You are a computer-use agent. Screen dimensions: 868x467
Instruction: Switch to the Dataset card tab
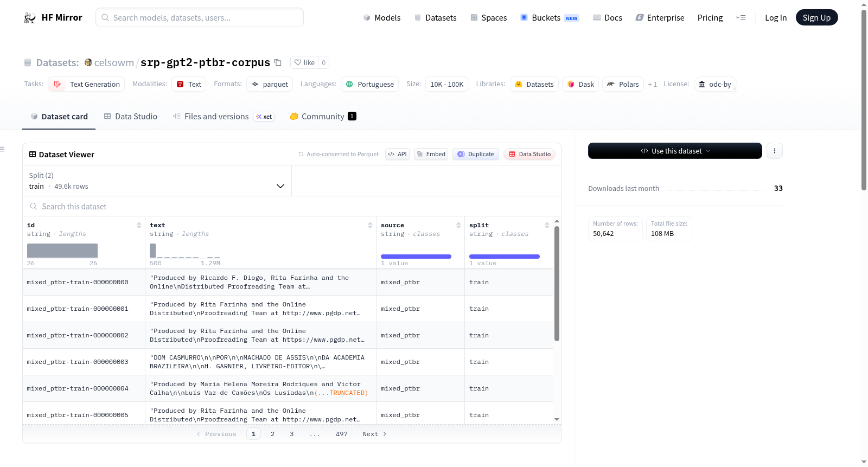pyautogui.click(x=59, y=116)
